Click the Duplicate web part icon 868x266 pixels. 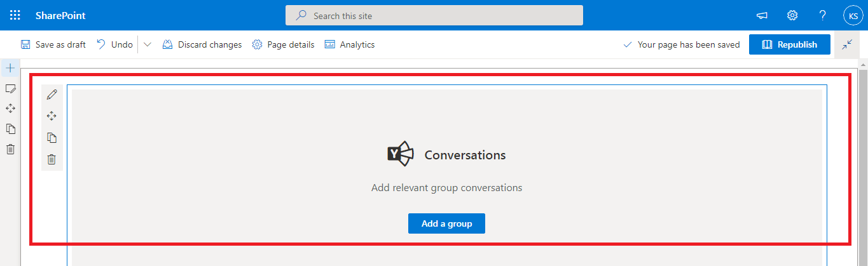tap(52, 138)
